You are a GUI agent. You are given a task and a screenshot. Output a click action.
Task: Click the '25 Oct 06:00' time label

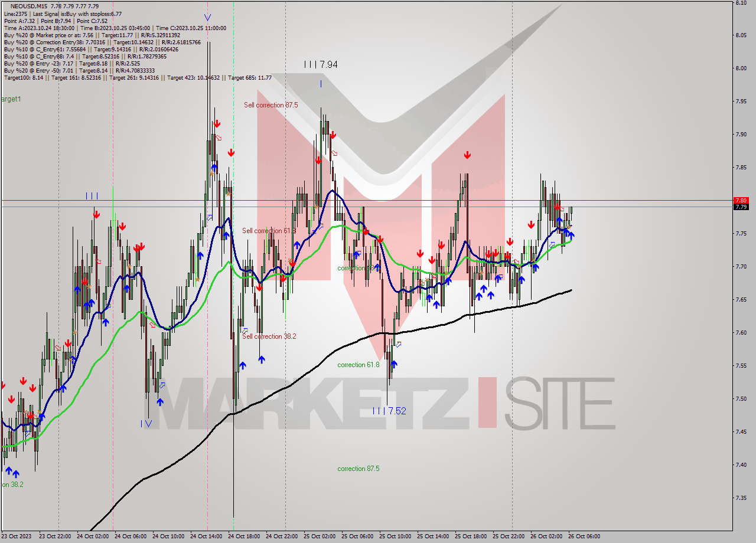(358, 537)
